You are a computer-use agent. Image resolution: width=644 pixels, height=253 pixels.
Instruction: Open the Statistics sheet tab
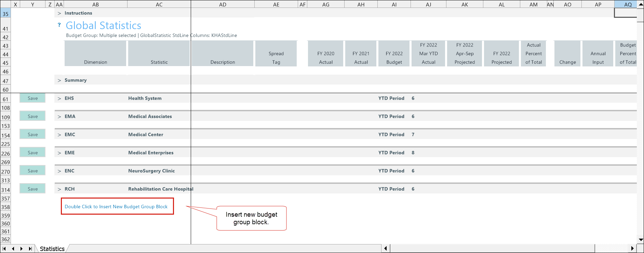(x=52, y=249)
